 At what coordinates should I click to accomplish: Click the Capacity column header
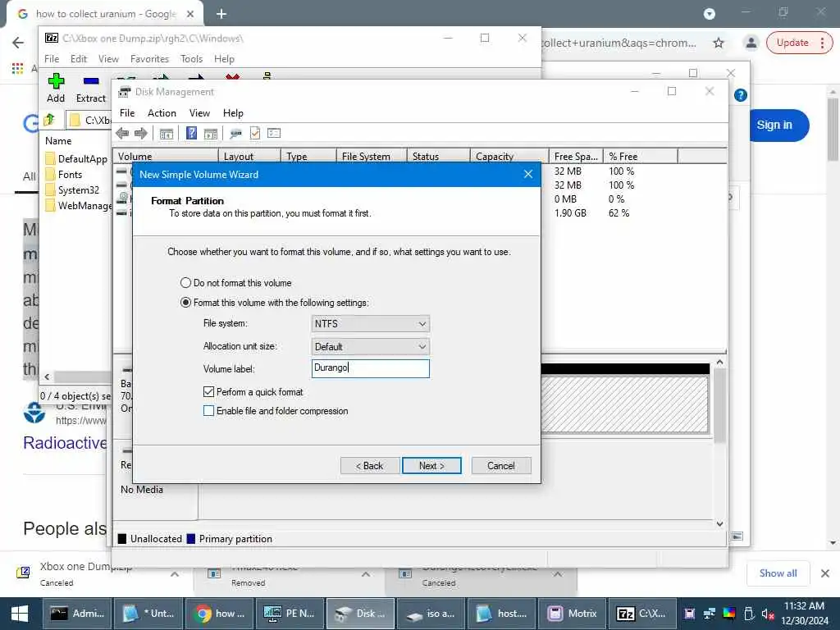[x=509, y=156]
